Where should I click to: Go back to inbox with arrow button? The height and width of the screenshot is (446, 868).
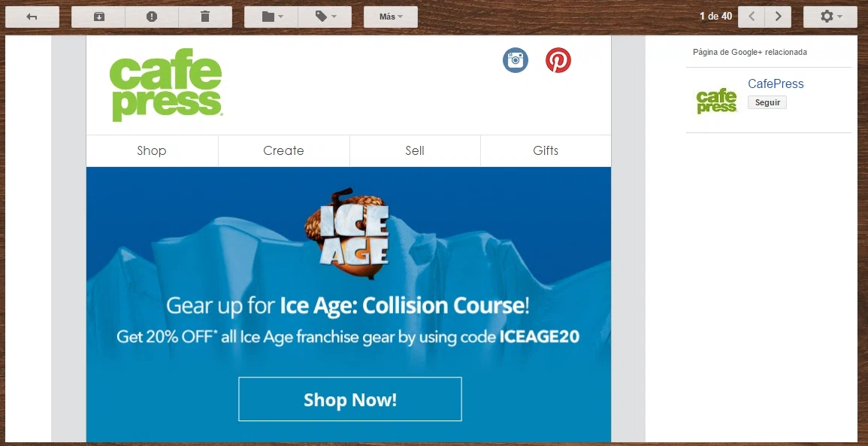point(32,17)
